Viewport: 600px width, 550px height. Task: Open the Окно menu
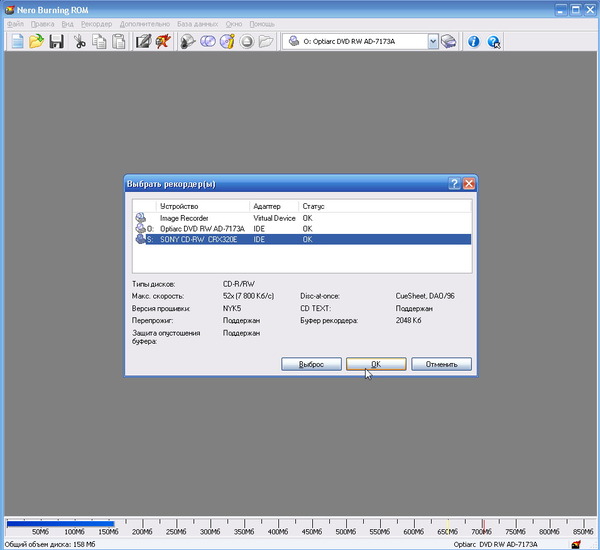click(x=234, y=24)
